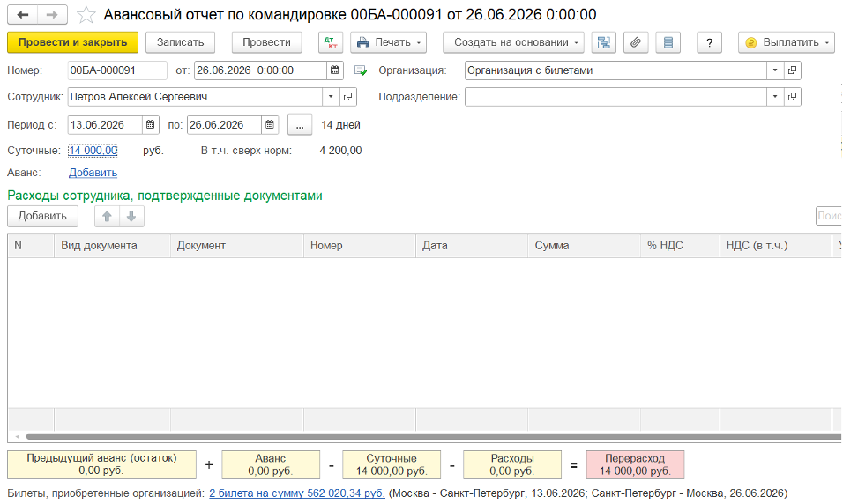This screenshot has width=843, height=504.
Task: Click the Номер field 00БА-000091
Action: coord(117,70)
